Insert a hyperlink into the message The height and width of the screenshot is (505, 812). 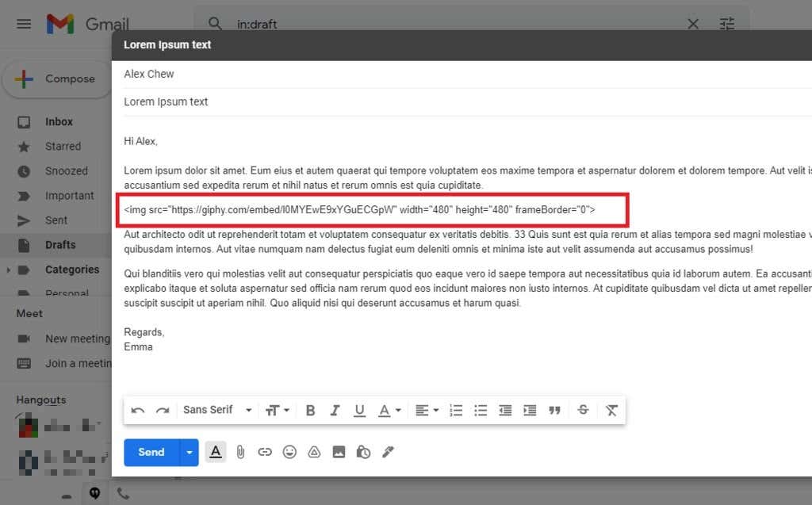265,452
